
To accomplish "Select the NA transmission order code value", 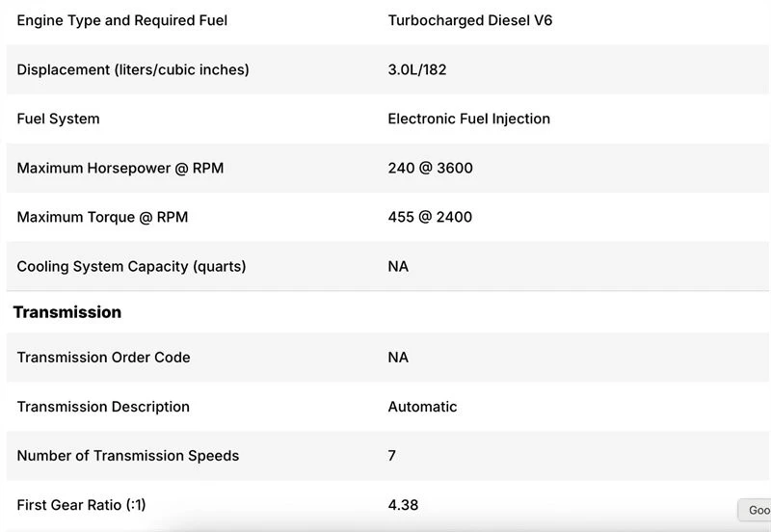I will 398,358.
